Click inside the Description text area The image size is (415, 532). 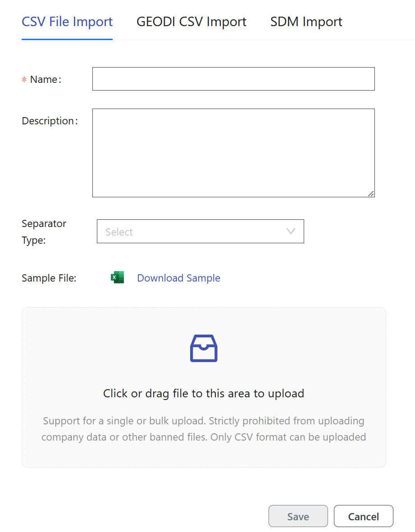click(233, 153)
